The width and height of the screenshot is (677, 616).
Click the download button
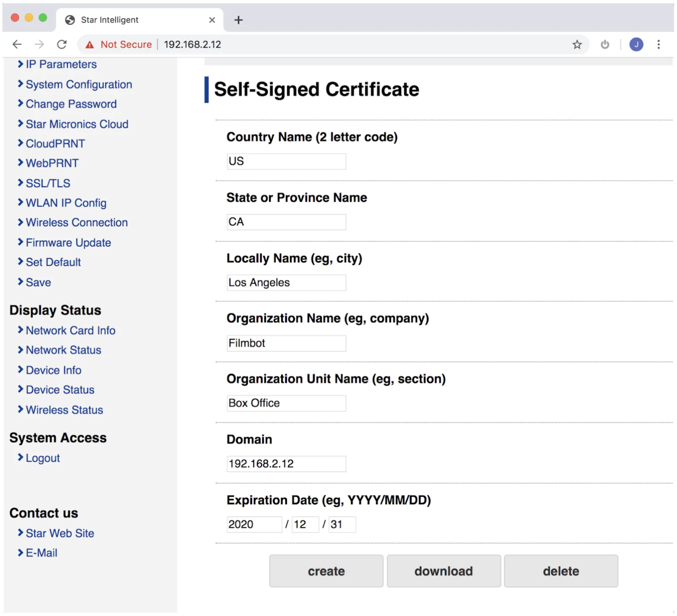pos(444,571)
